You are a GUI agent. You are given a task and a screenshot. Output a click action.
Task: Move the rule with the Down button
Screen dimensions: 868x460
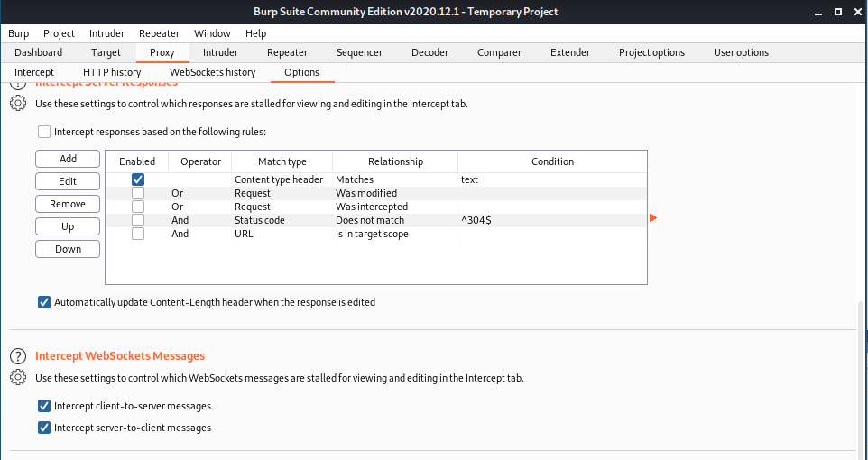coord(68,249)
